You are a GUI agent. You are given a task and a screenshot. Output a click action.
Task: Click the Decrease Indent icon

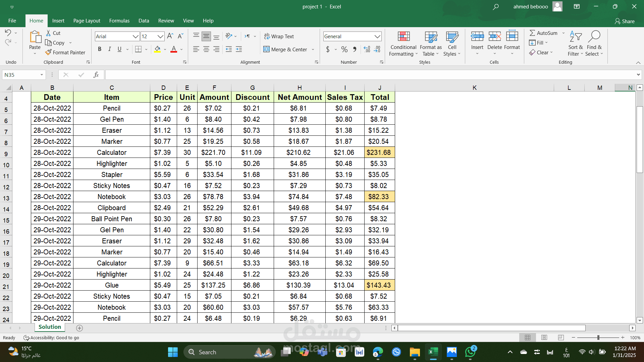(x=229, y=49)
